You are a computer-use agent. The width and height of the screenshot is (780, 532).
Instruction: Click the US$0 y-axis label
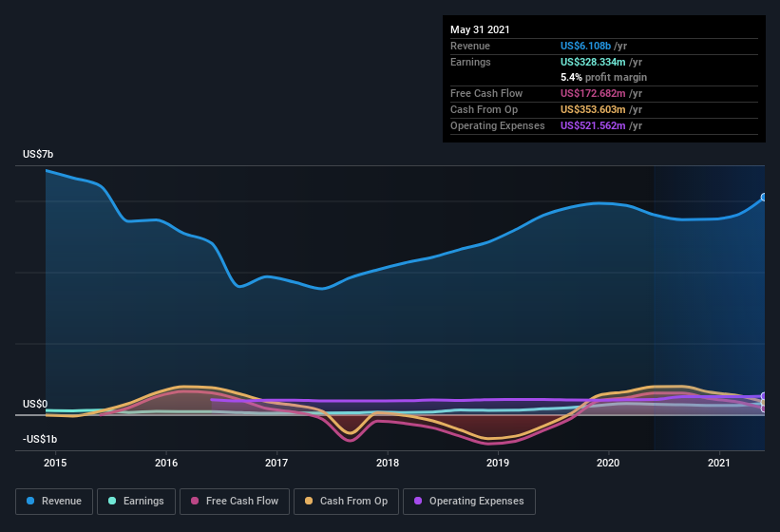pyautogui.click(x=35, y=404)
